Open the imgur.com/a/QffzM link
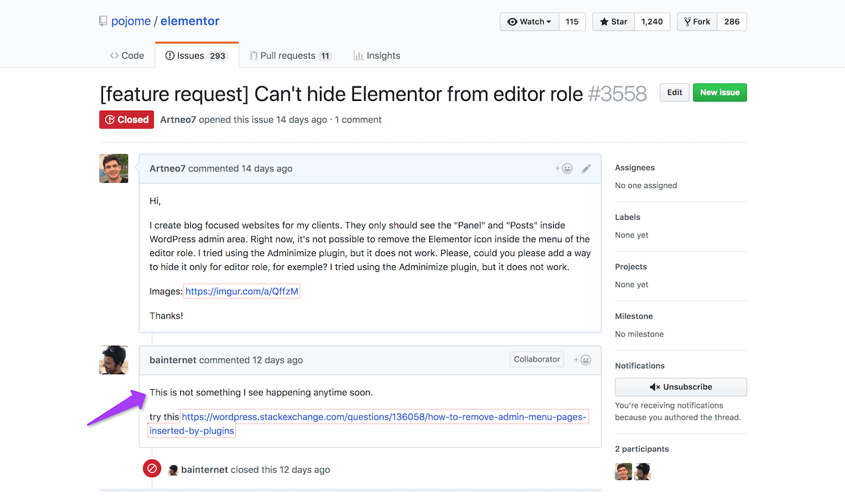 tap(242, 291)
